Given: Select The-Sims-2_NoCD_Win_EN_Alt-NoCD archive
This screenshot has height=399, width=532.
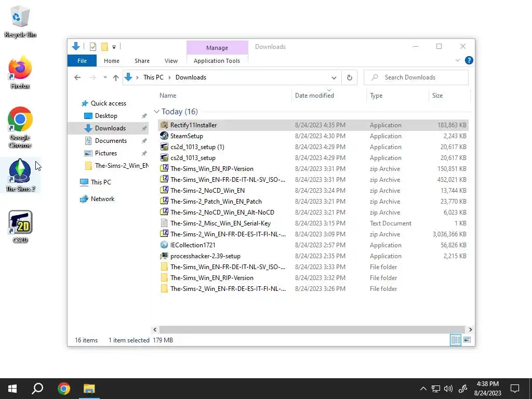Looking at the screenshot, I should coord(222,212).
